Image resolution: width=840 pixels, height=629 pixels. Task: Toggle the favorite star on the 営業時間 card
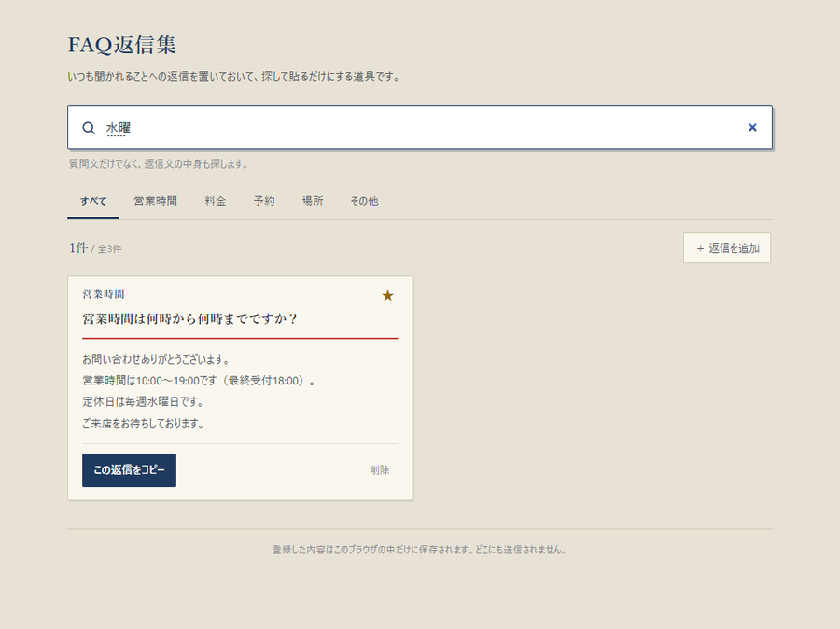[387, 295]
